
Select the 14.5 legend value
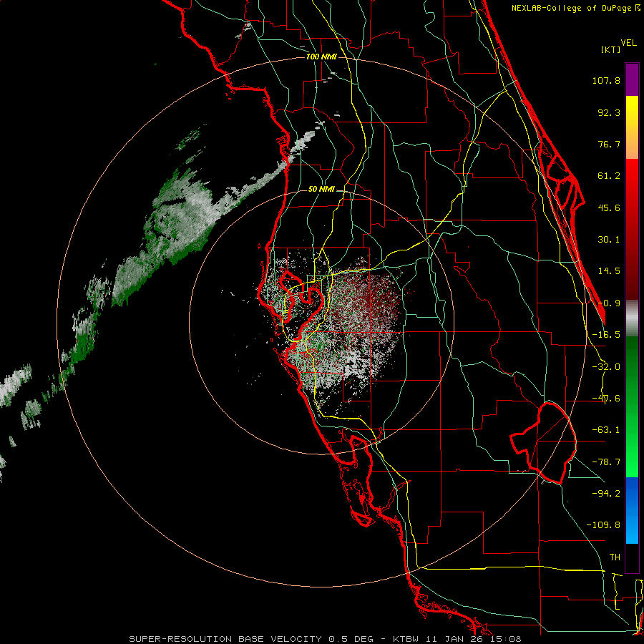(x=609, y=271)
